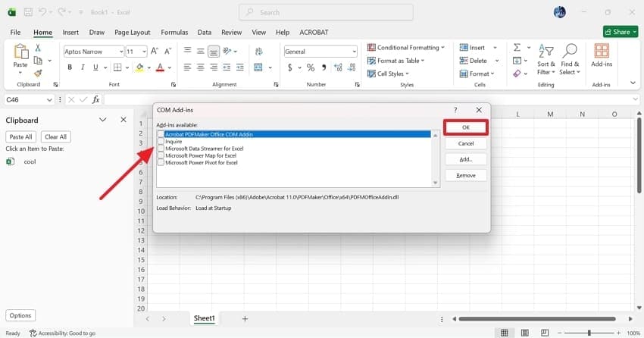
Task: Apply red Font Color swatch
Action: [160, 67]
